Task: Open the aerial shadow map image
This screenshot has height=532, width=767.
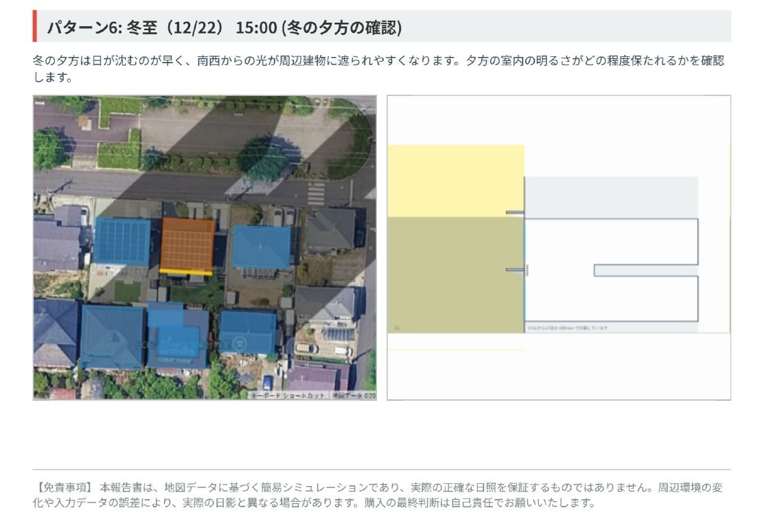Action: coord(205,247)
